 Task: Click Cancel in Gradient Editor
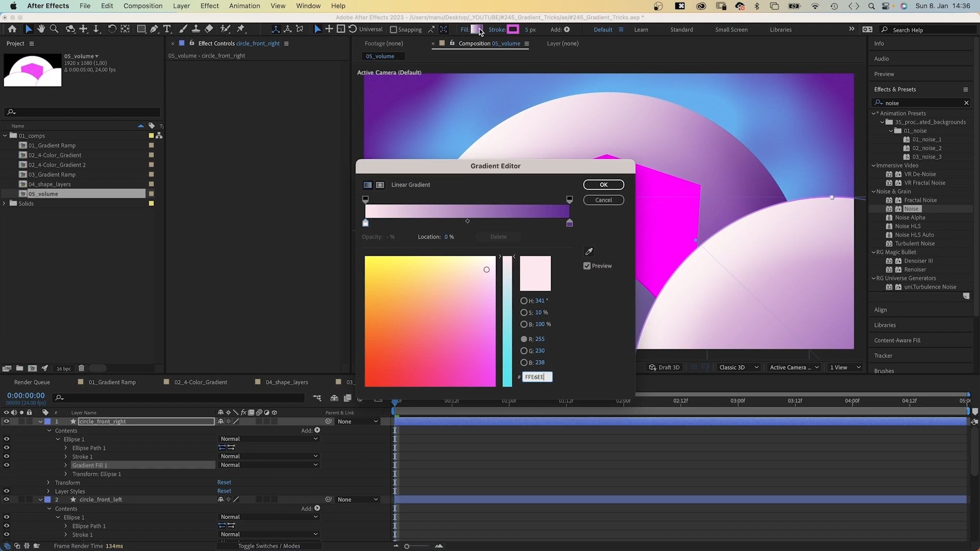603,200
